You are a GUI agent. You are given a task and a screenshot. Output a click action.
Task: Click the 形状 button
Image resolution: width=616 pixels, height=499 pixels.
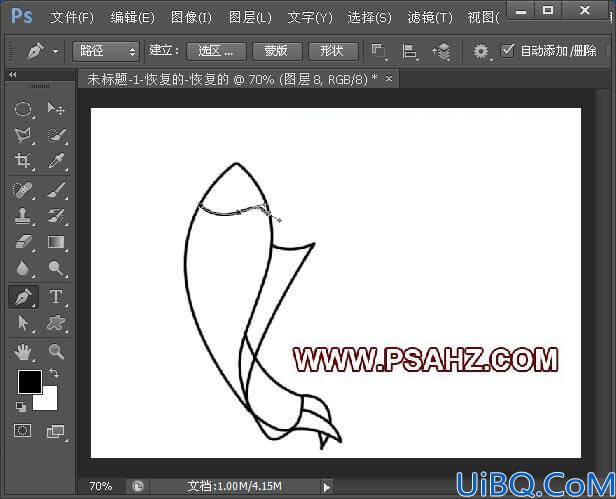333,51
